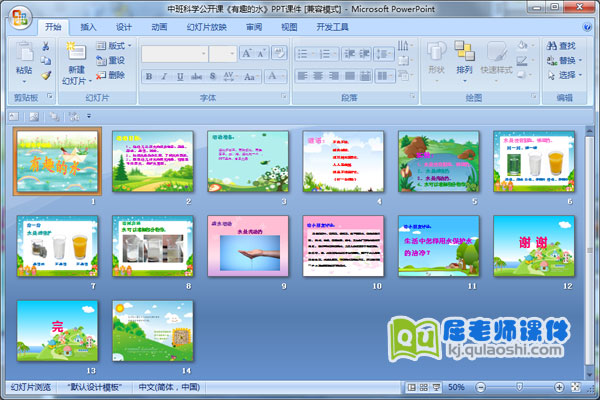The image size is (600, 400).
Task: Select slide 1 thumbnail 有趣的水
Action: [x=57, y=161]
